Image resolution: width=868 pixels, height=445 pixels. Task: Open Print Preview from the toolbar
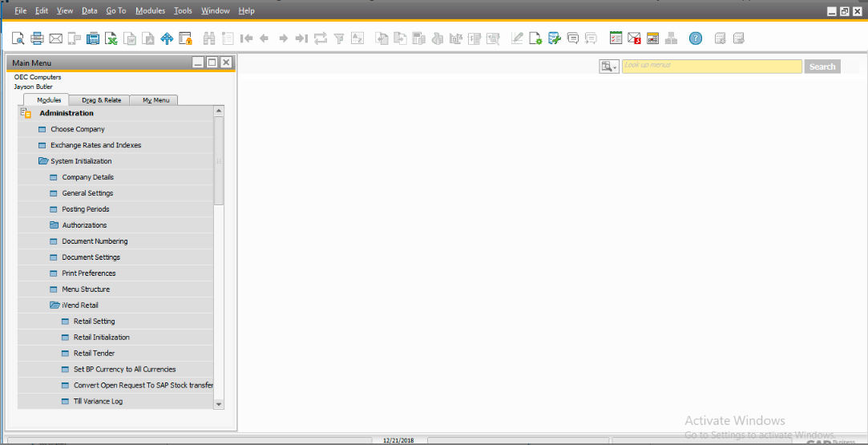18,38
